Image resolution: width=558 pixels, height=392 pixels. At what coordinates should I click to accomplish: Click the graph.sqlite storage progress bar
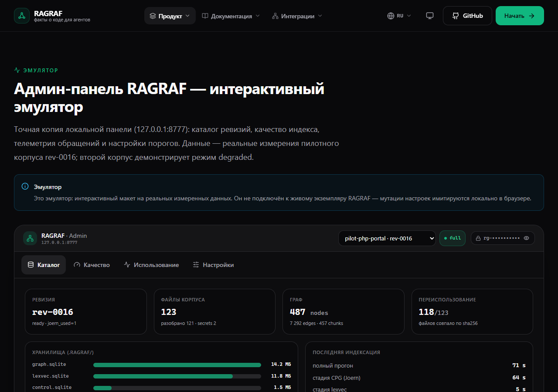click(x=177, y=365)
